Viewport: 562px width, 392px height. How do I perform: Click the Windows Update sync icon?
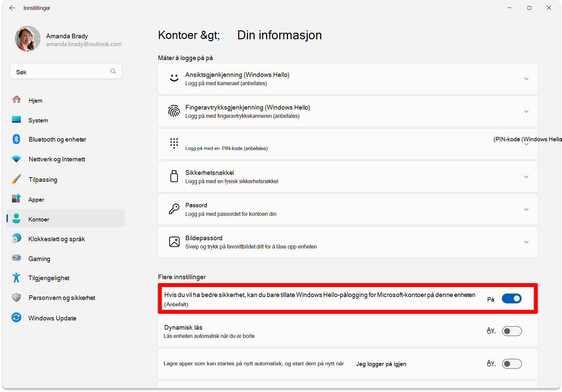point(16,317)
